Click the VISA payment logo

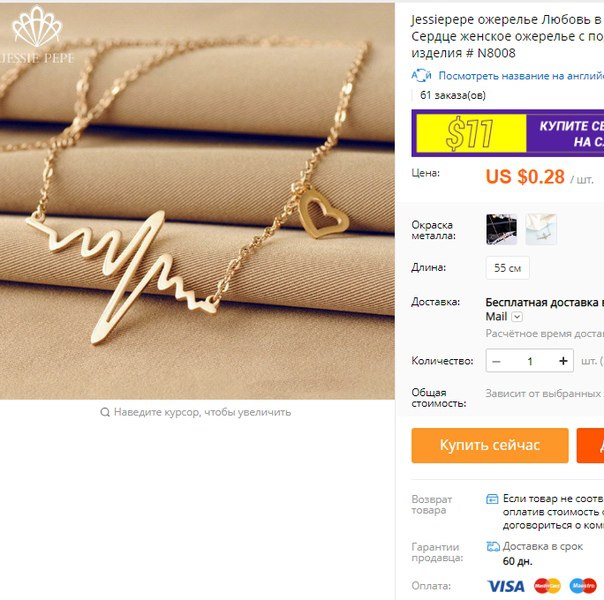(x=506, y=586)
